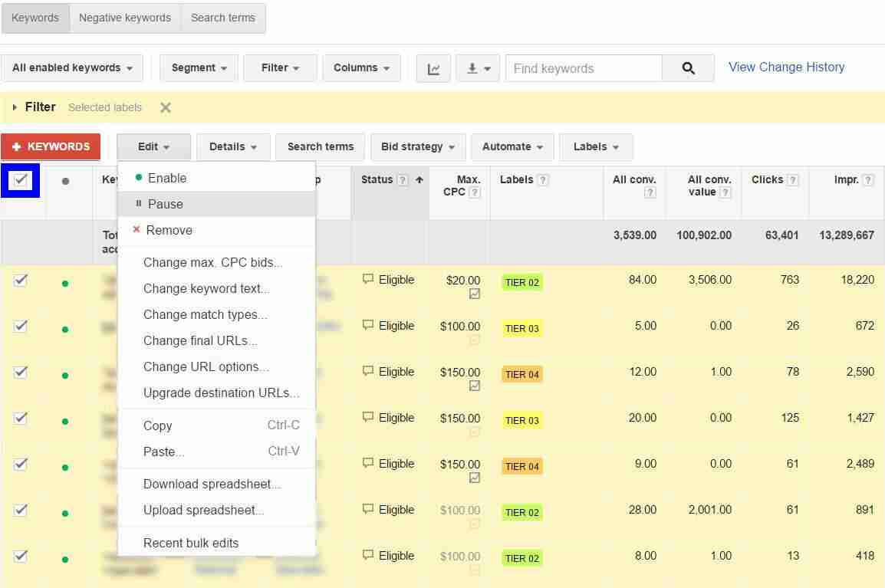Click the speech bubble icon in first row
Viewport: 885px width, 588px height.
tap(368, 280)
